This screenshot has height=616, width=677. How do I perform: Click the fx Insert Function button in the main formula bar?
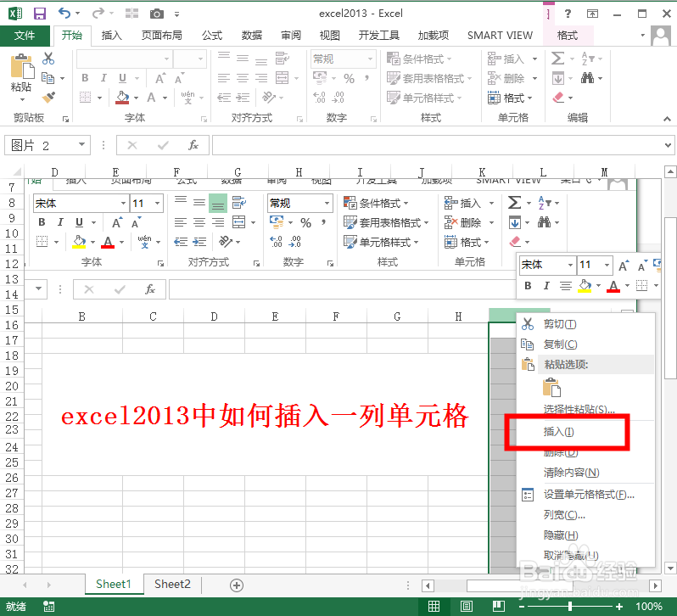click(x=193, y=145)
